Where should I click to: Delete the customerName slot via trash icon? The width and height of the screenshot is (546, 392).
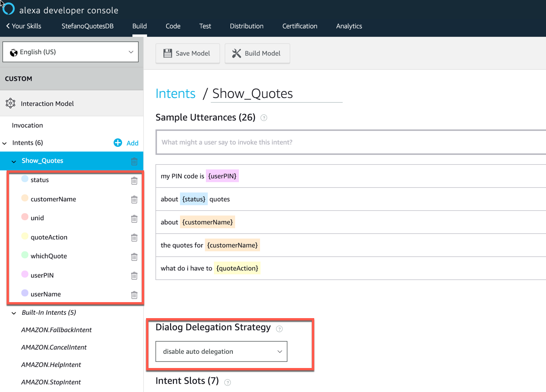tap(134, 200)
